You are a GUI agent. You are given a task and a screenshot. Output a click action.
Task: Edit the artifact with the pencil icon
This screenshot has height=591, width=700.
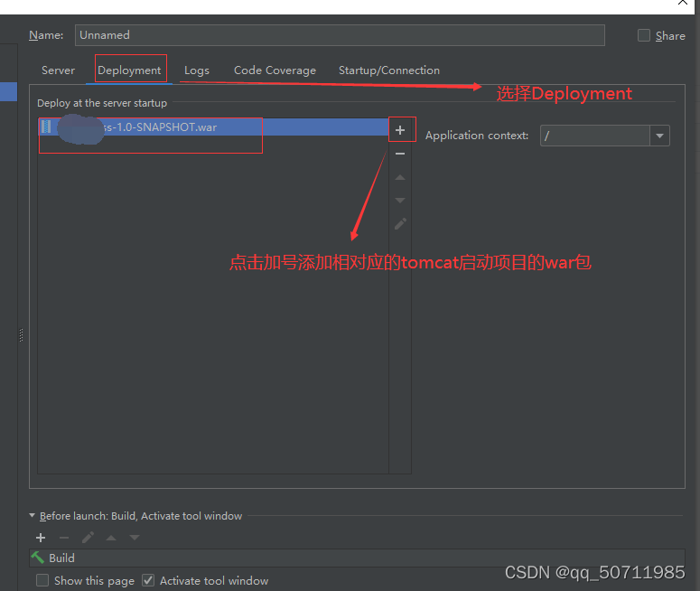click(x=400, y=224)
